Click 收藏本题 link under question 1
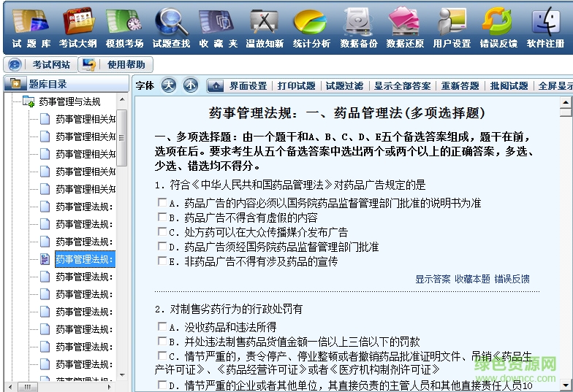This screenshot has height=392, width=573. pos(472,279)
